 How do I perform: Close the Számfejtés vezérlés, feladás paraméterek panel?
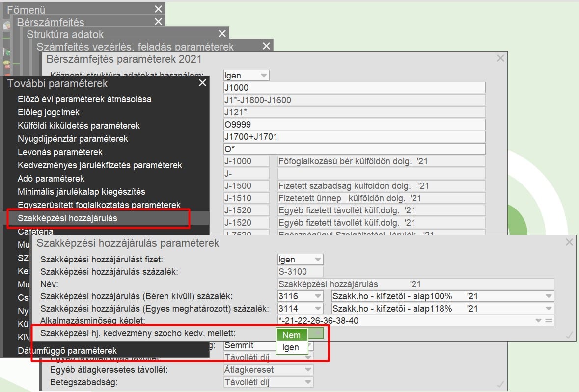[266, 46]
